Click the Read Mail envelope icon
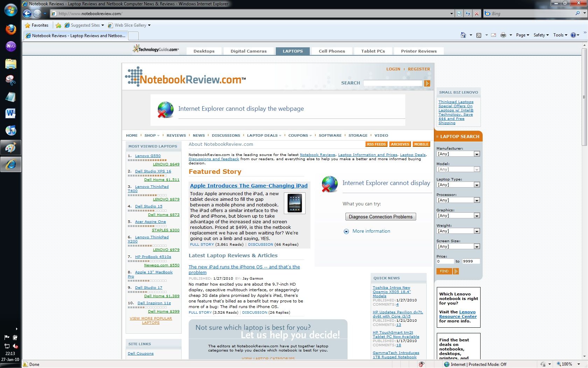This screenshot has height=368, width=588. click(493, 35)
